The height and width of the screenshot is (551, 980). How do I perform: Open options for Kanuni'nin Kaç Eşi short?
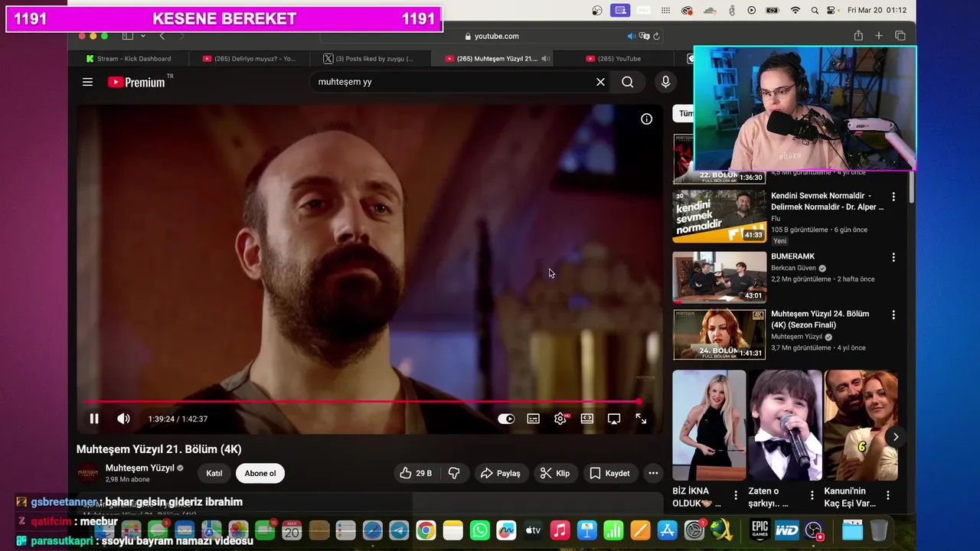(888, 495)
